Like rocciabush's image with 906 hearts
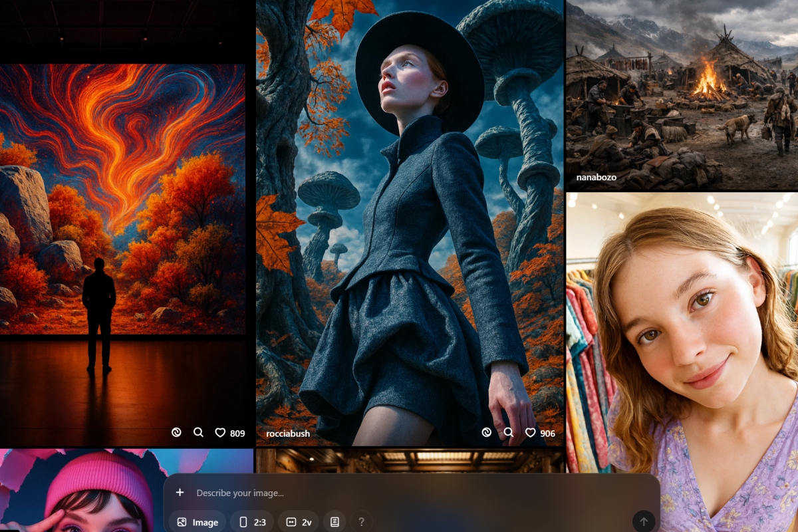 [x=531, y=433]
